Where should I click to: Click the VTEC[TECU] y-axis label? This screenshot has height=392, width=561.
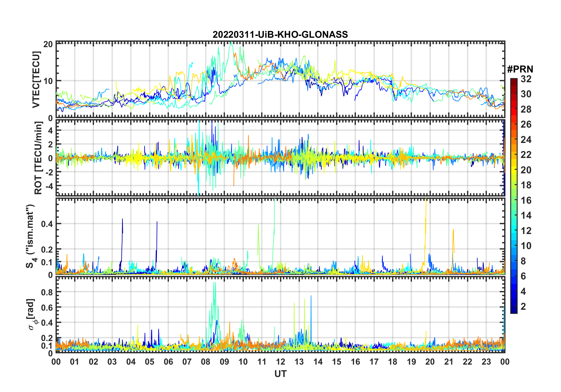tap(36, 80)
